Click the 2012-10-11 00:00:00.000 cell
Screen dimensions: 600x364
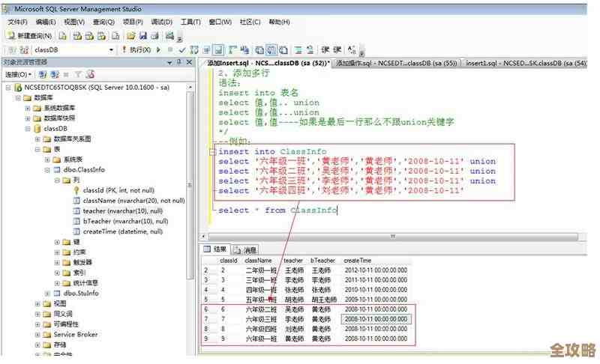[376, 270]
